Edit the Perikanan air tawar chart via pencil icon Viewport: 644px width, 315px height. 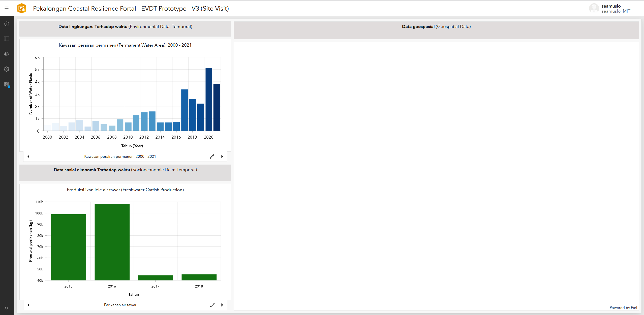[212, 305]
